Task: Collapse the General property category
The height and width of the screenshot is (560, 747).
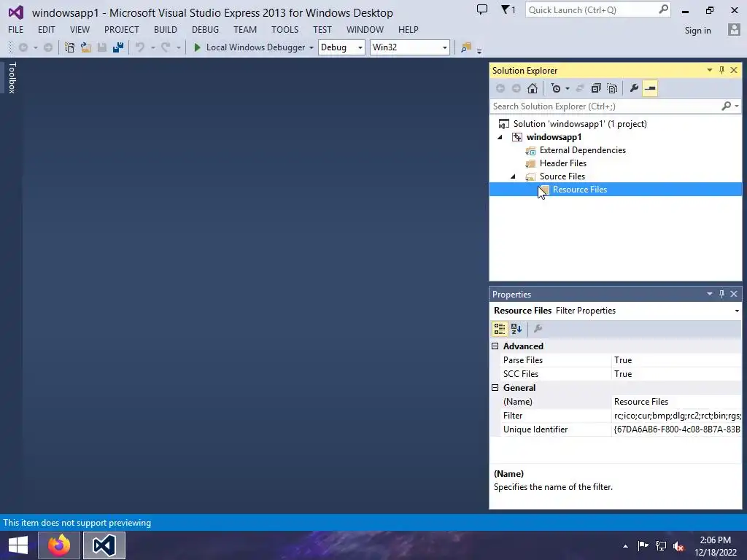Action: click(495, 388)
